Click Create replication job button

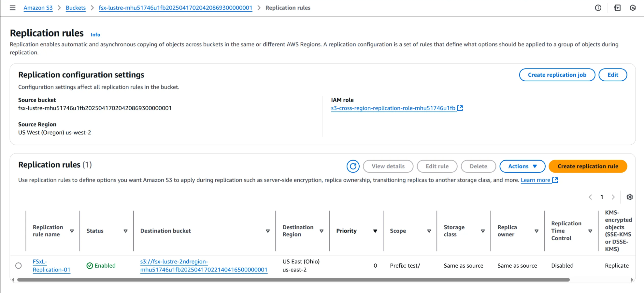[x=557, y=75]
